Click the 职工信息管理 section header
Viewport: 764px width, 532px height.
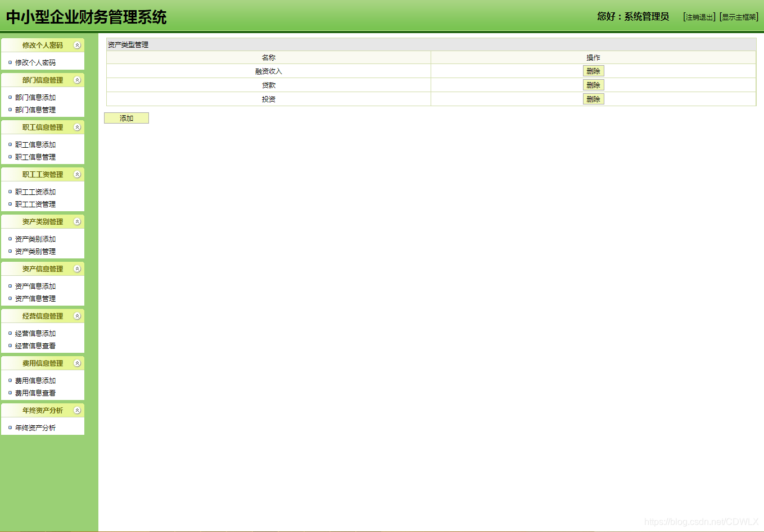click(x=43, y=128)
